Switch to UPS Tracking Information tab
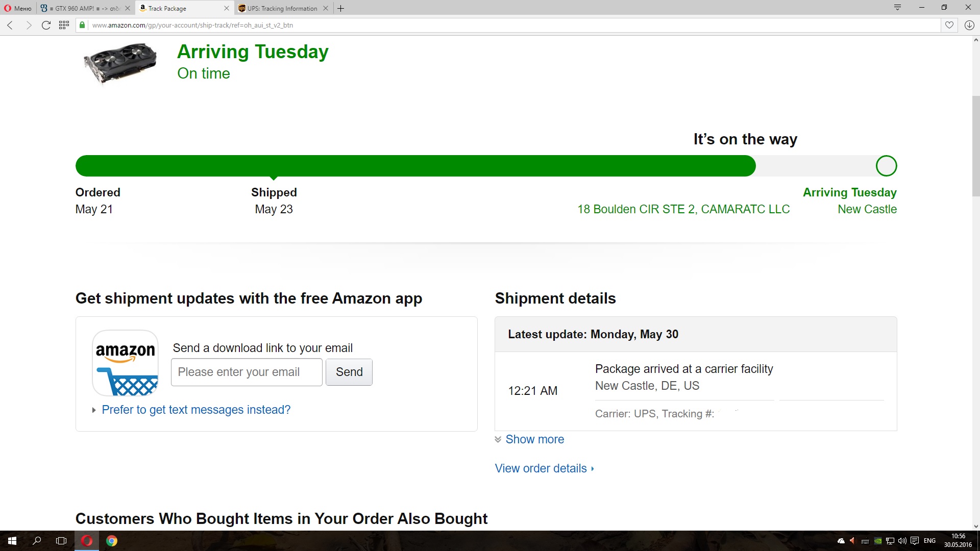Image resolution: width=980 pixels, height=551 pixels. pyautogui.click(x=282, y=8)
